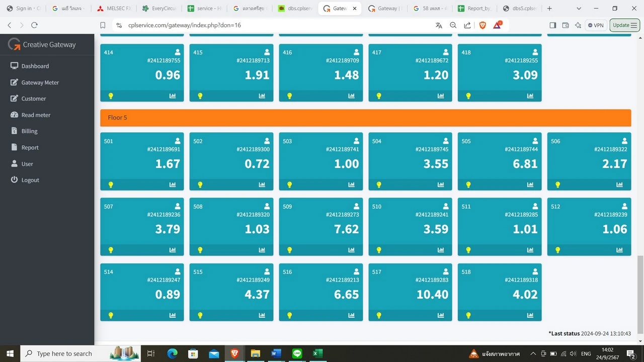644x362 pixels.
Task: Bookmark this page with the bookmark icon
Action: [x=103, y=25]
